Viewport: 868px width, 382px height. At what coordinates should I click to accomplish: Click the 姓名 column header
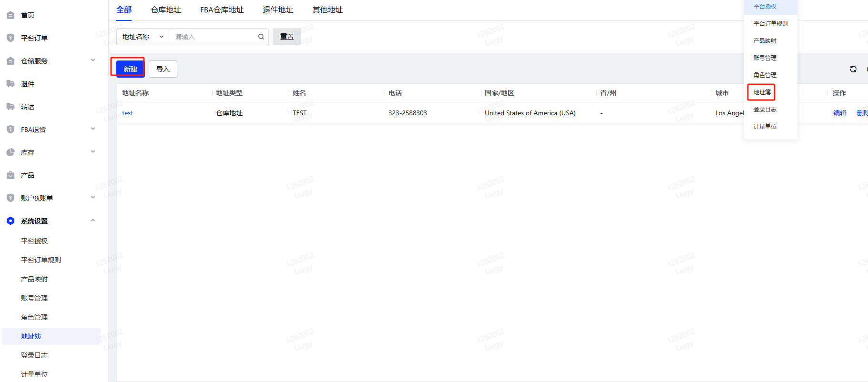point(299,93)
